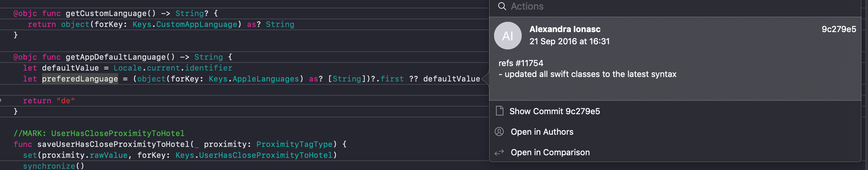
Task: Click the MARK UserHasCloseProximityToHotel comment
Action: point(99,133)
